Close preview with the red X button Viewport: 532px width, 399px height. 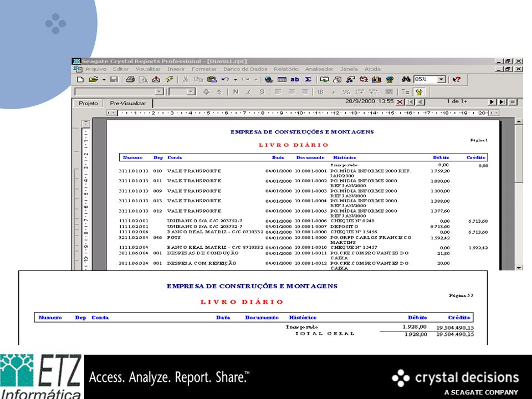click(x=400, y=102)
